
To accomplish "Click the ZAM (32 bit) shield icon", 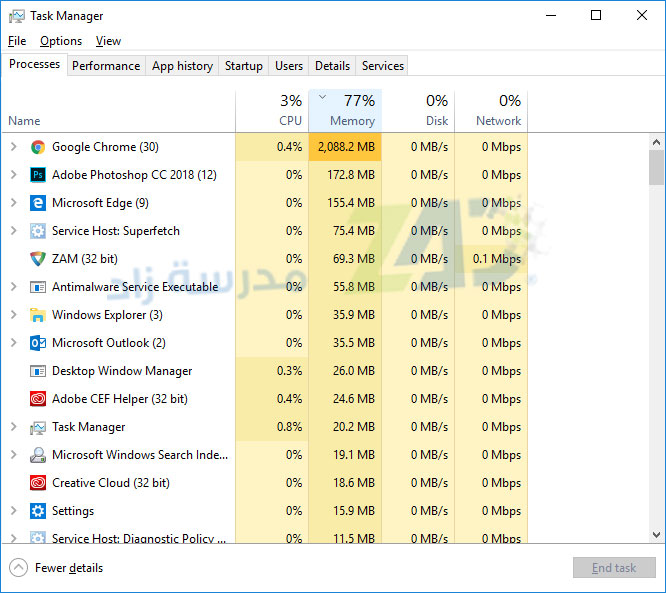I will point(38,259).
